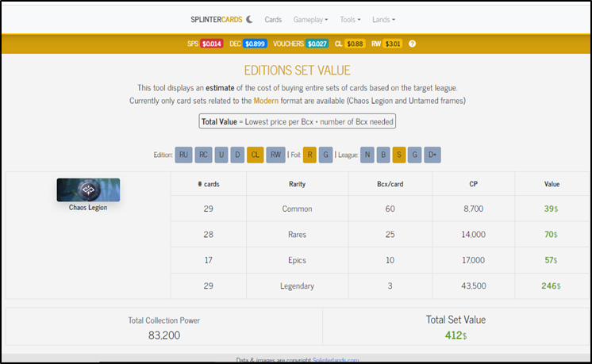Select the RW edition filter
Image resolution: width=592 pixels, height=364 pixels.
click(x=275, y=155)
